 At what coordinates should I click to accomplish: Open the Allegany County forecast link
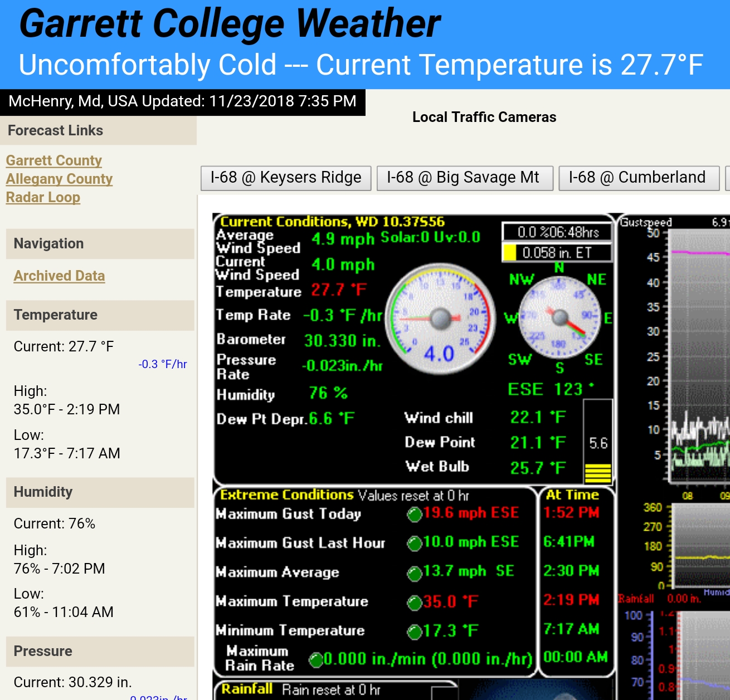59,179
